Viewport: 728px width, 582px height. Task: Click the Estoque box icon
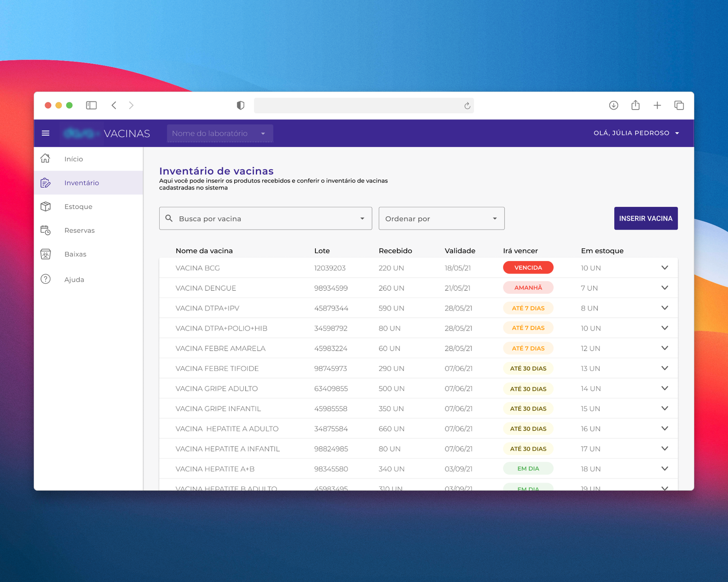[x=45, y=206]
